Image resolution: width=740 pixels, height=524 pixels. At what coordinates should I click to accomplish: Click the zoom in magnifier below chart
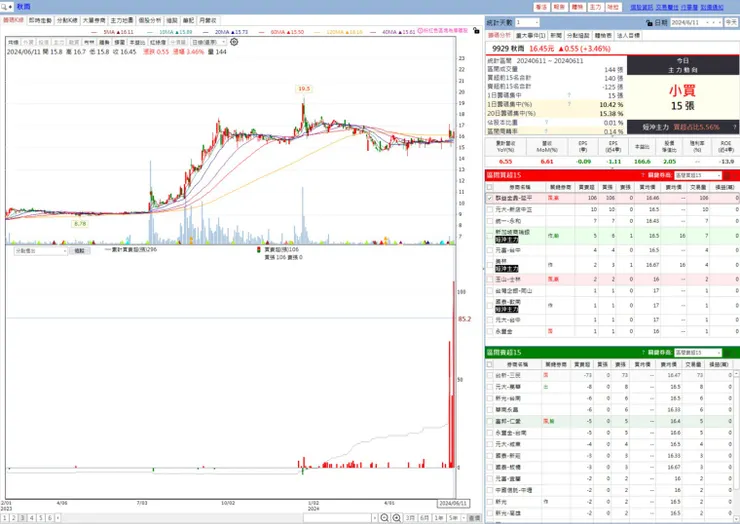tap(397, 518)
